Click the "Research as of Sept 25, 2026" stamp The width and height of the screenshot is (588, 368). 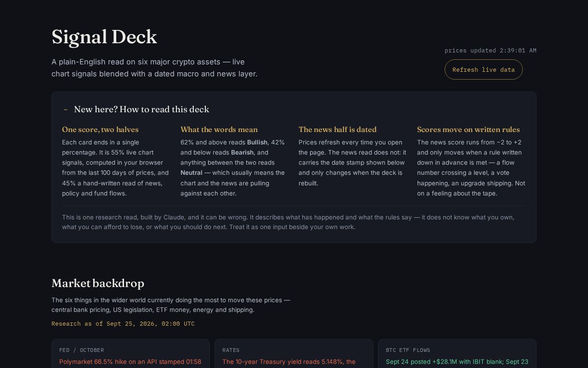click(x=123, y=324)
